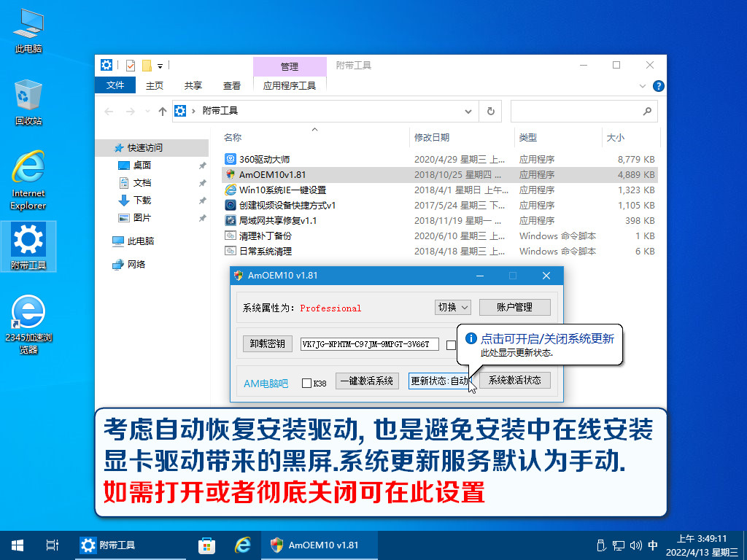Screen dimensions: 747x560
Task: Go forward with the Explorer forward arrow
Action: tap(130, 112)
